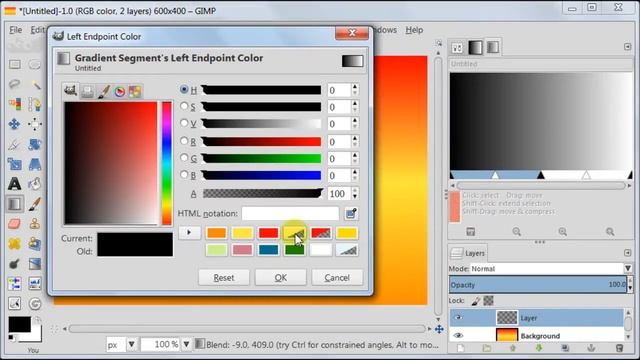This screenshot has width=640, height=360.
Task: Click the Anchor layer icon
Action: [591, 348]
